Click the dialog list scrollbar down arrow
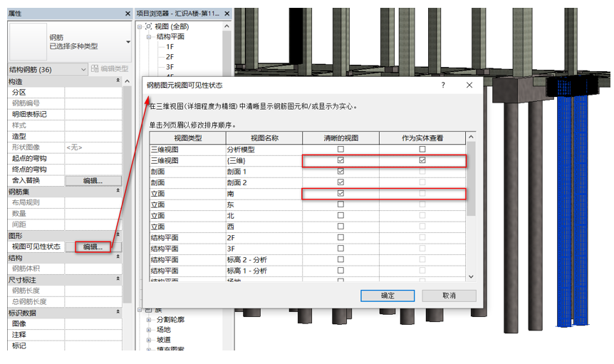 (x=471, y=276)
